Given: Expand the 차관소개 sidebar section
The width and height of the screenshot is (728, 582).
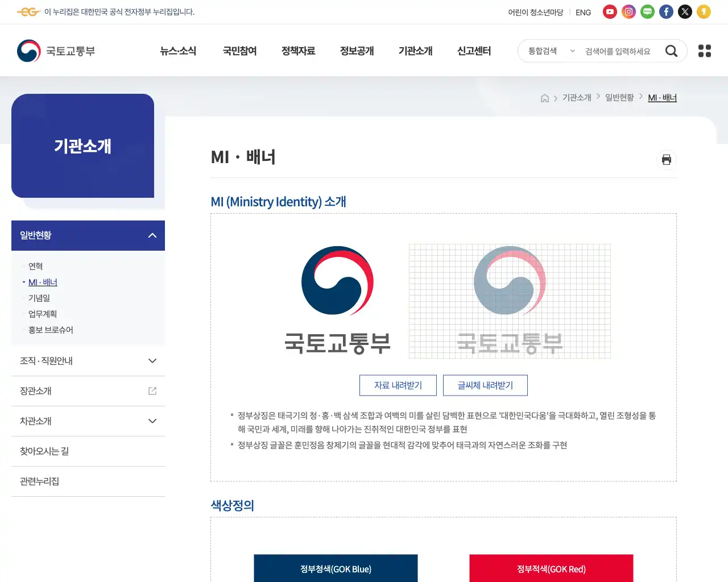Looking at the screenshot, I should pyautogui.click(x=88, y=421).
